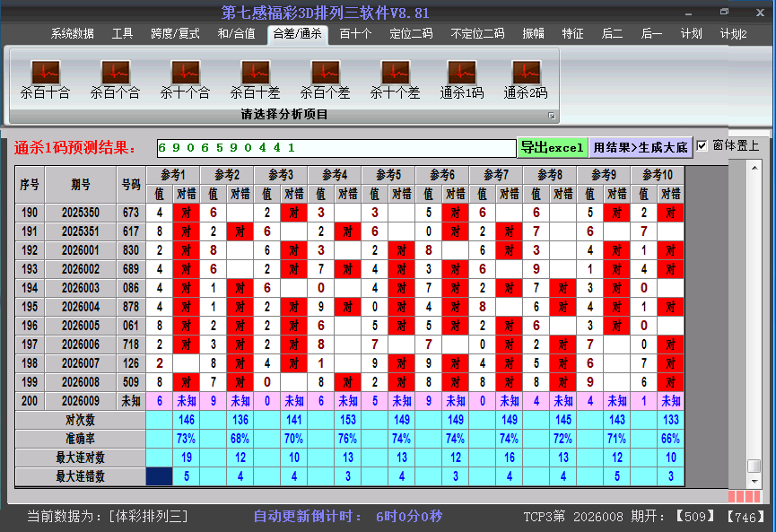Click the 杀十个差 icon
Screen dimensions: 776x532
395,79
